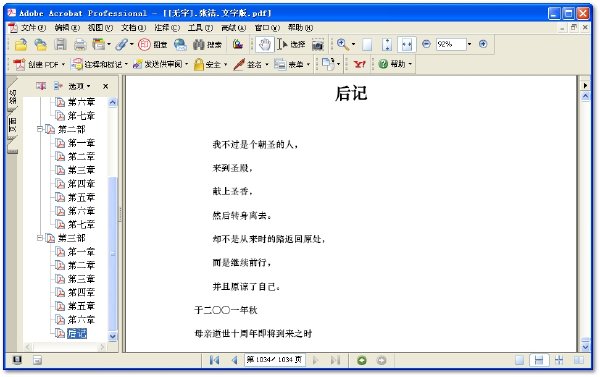Click the 92% zoom input field
The image size is (600, 377).
tap(451, 44)
